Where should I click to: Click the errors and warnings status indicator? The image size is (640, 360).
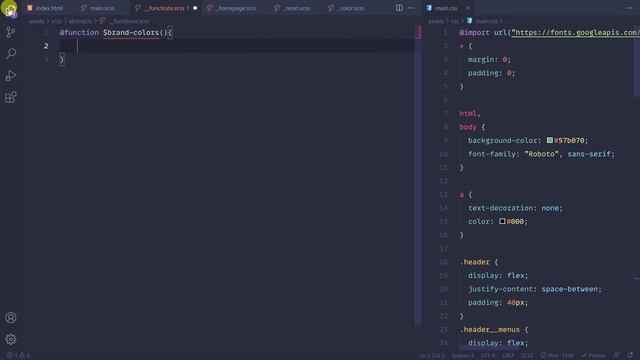click(x=18, y=356)
